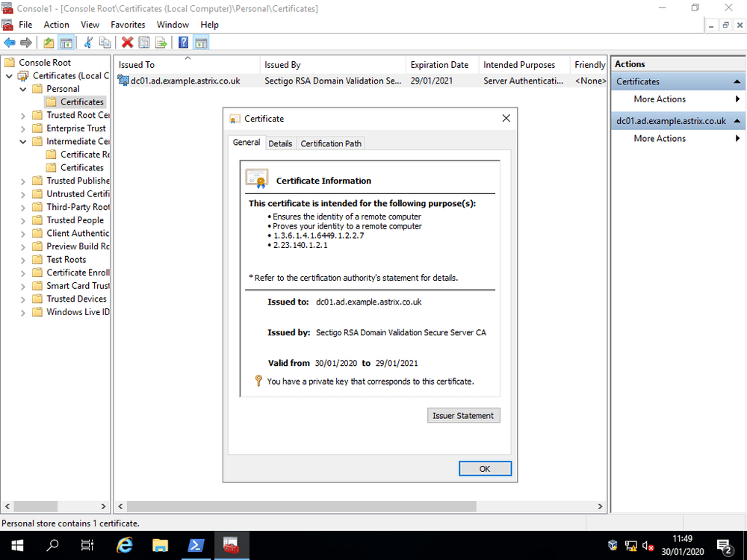Click the Issuer Statement button

pyautogui.click(x=463, y=415)
